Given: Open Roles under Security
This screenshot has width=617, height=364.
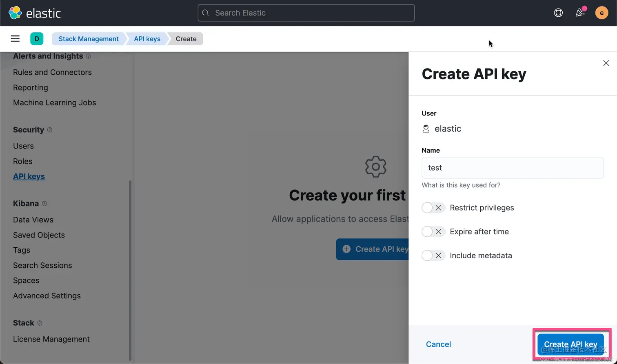Looking at the screenshot, I should [23, 161].
